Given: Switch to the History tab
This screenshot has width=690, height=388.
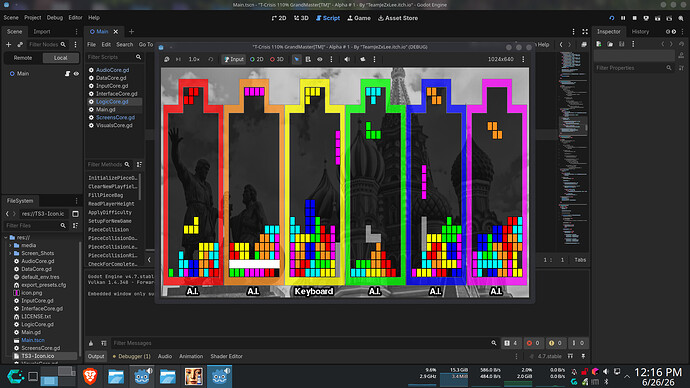Looking at the screenshot, I should point(640,32).
